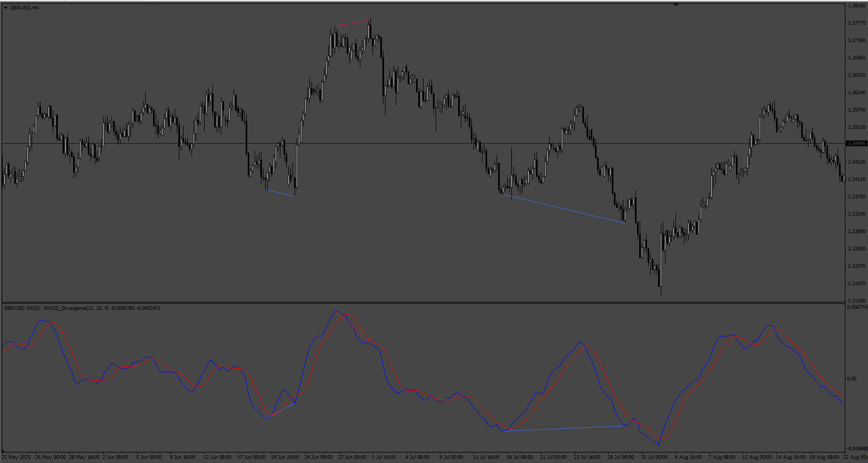Select the chart shift triangle marker on top edge
Screen dimensions: 868x463
pos(675,5)
